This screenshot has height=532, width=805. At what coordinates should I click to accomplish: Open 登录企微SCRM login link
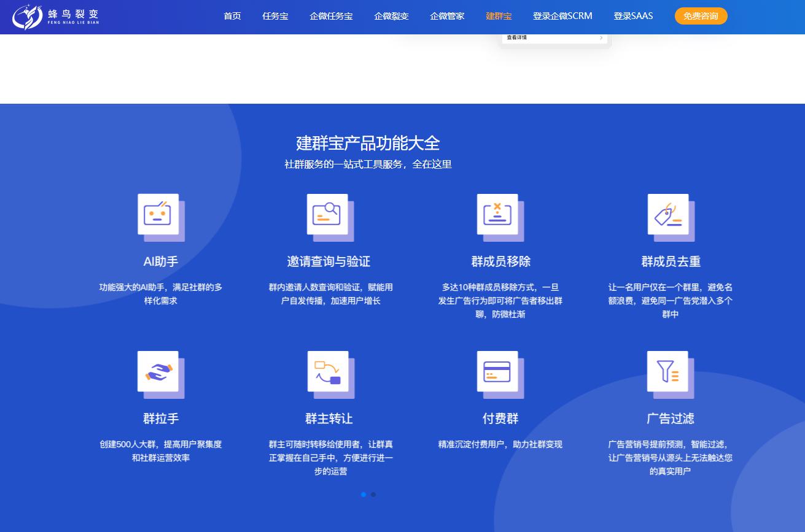click(562, 16)
